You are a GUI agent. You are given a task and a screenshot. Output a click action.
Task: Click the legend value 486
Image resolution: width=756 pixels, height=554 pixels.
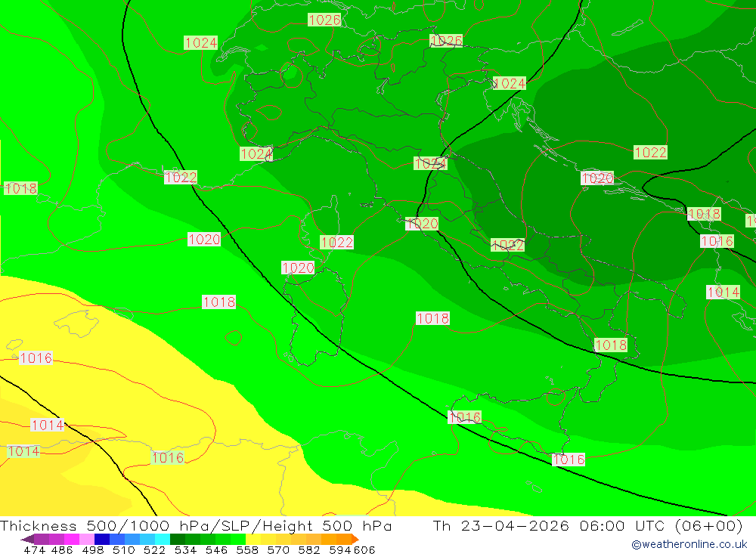[62, 549]
